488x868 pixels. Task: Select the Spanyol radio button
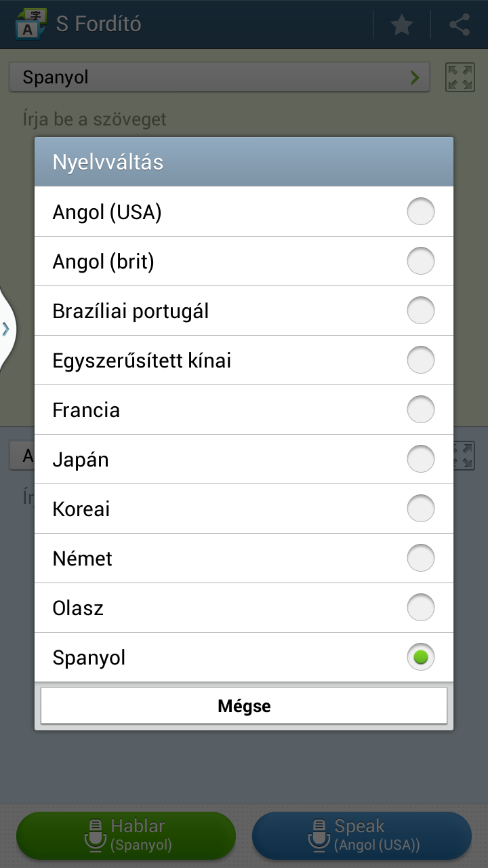pos(420,657)
